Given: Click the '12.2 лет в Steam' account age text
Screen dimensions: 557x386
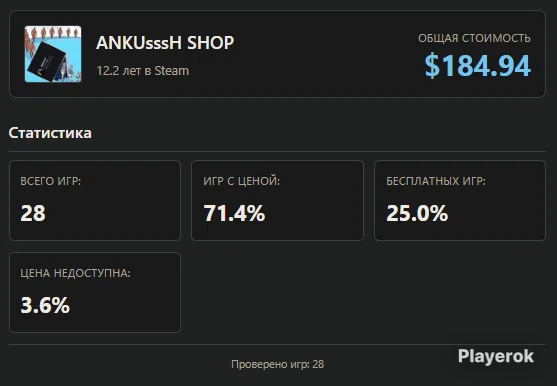Looking at the screenshot, I should click(x=142, y=71).
